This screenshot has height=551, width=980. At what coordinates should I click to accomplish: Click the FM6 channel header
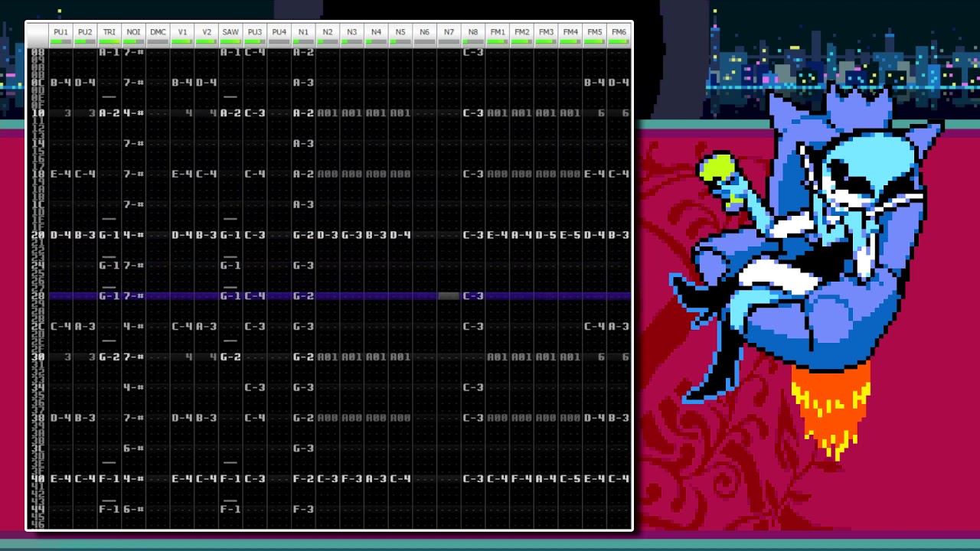coord(619,35)
